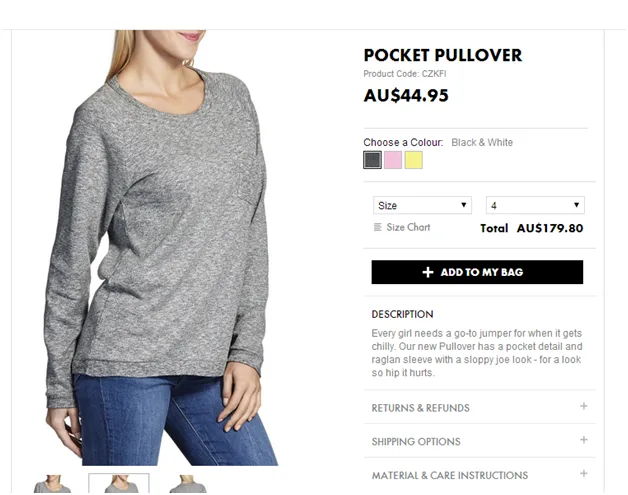Expand the Shipping Options section

click(479, 441)
